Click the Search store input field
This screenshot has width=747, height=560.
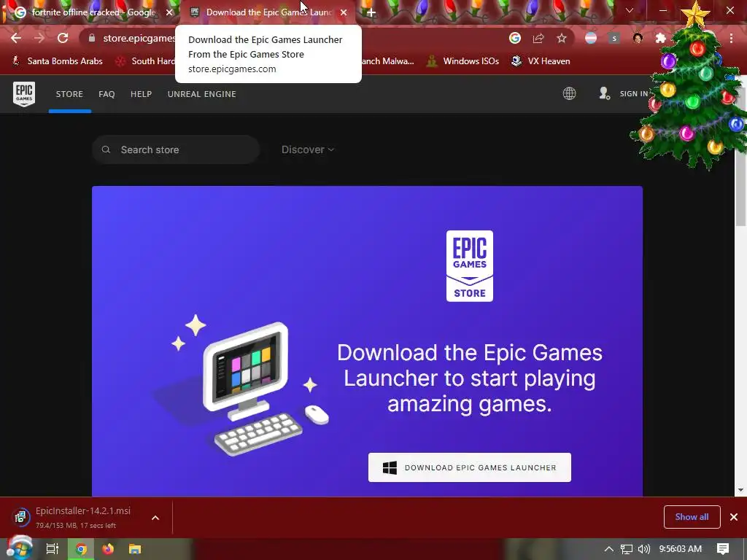pos(176,149)
